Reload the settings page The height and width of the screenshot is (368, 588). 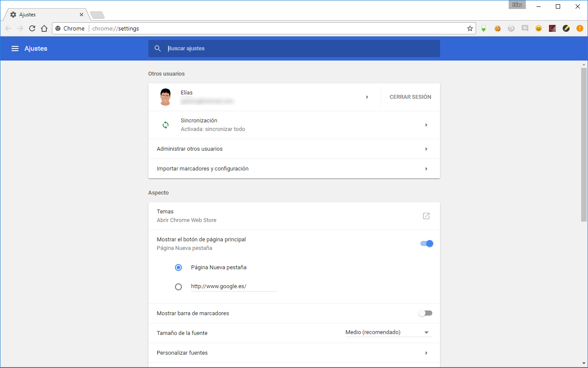click(x=32, y=28)
